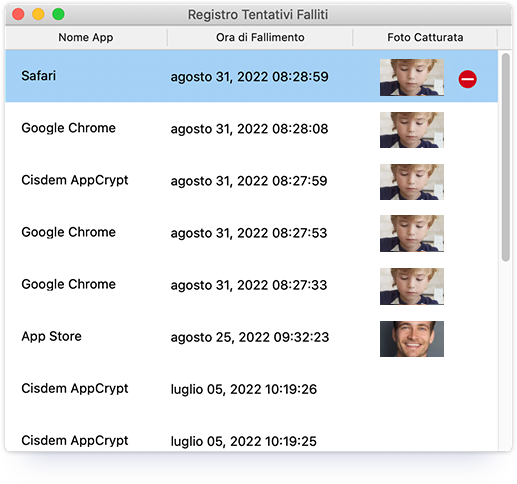517x484 pixels.
Task: Select Cisdem AppCrypt row at 08:27:59
Action: click(x=252, y=181)
